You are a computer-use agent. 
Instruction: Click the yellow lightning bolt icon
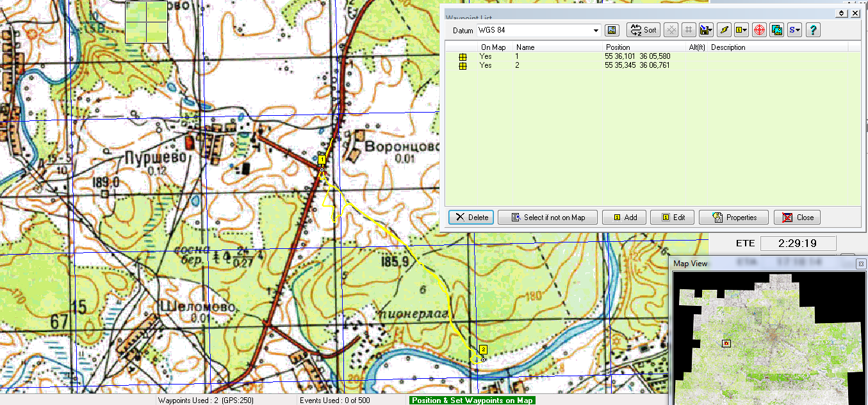(x=724, y=30)
